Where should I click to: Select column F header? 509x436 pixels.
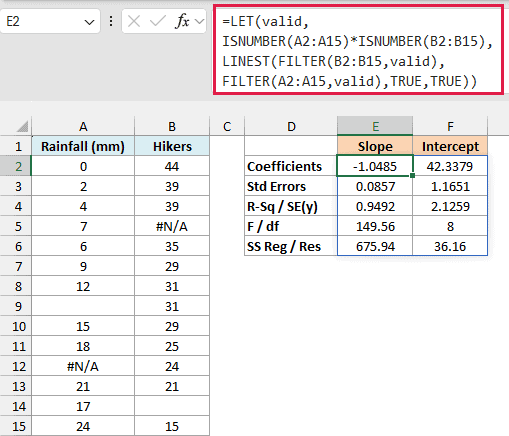450,127
